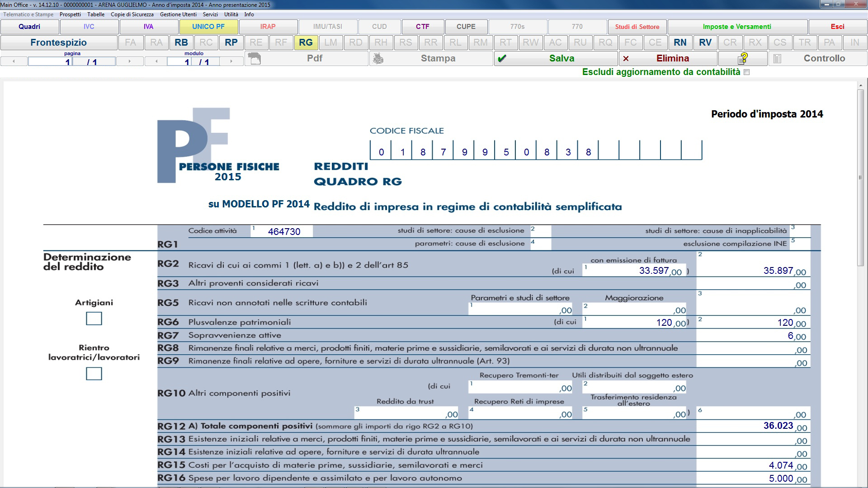Screen dimensions: 868x488
Task: Switch to the IVA module
Action: [x=149, y=27]
